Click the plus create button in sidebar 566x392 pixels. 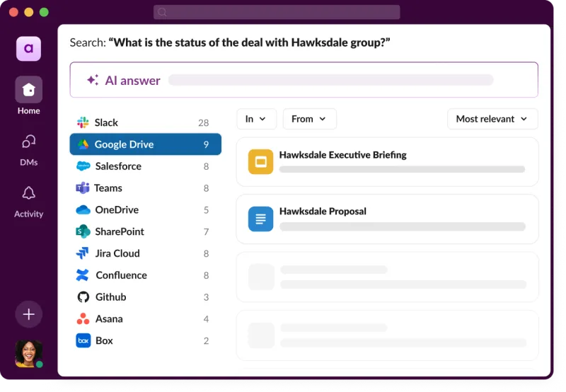[28, 314]
